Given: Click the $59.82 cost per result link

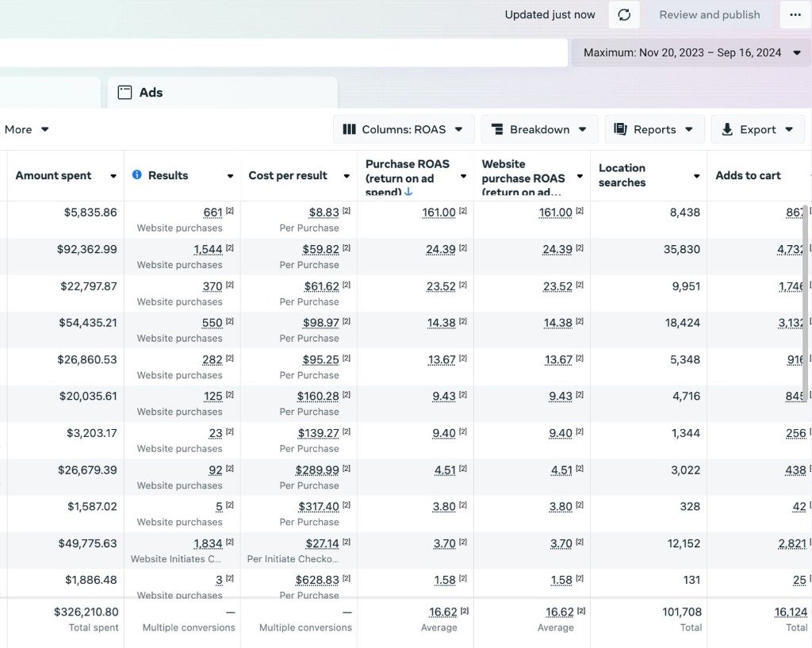Looking at the screenshot, I should [320, 249].
